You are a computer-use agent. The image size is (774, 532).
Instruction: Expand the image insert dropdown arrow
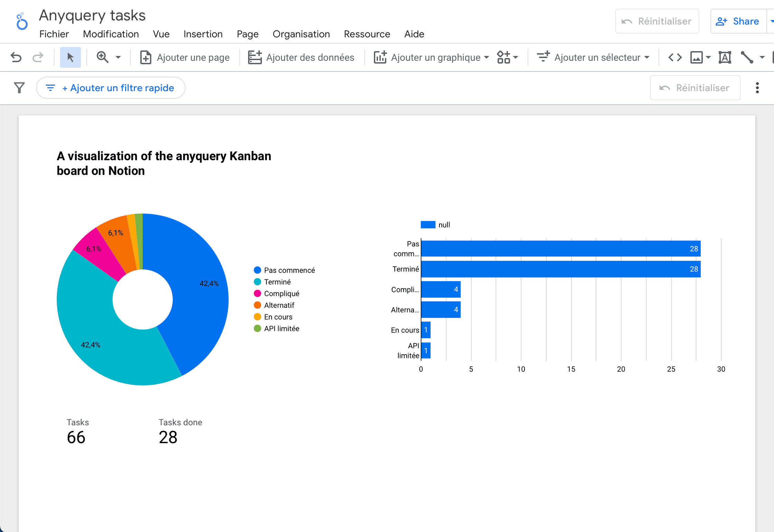tap(708, 57)
